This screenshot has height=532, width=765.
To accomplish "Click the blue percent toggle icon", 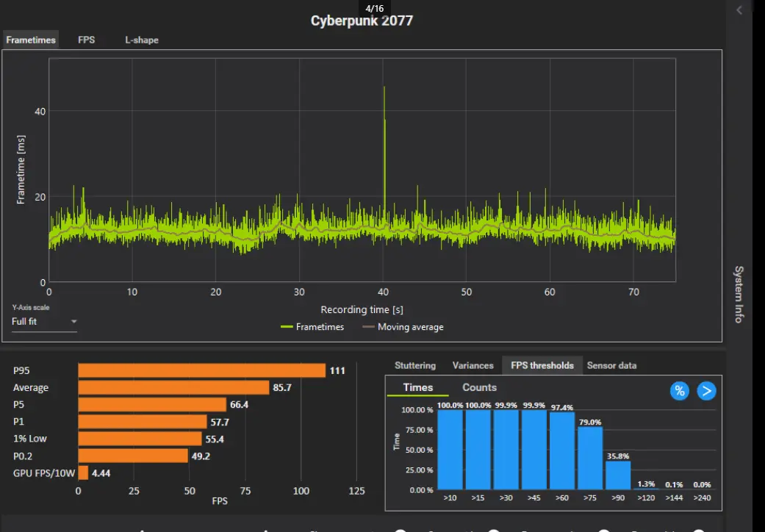I will 679,391.
